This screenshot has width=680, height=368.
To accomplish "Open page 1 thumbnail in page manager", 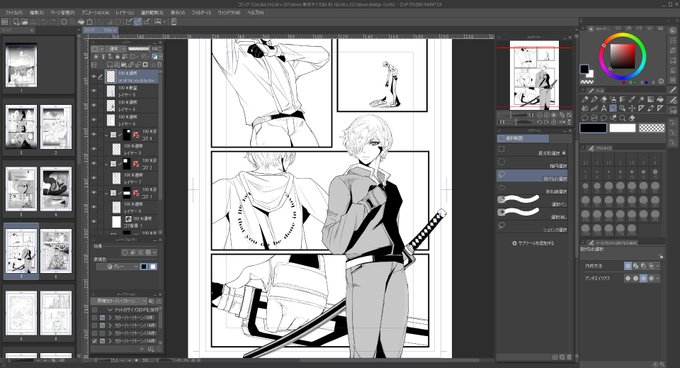I will (21, 65).
